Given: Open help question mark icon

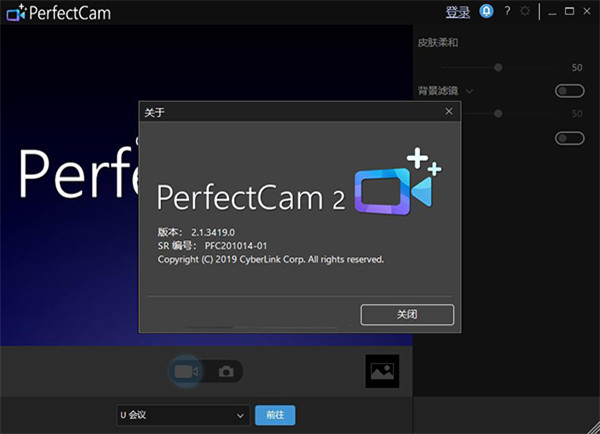Looking at the screenshot, I should click(x=507, y=11).
